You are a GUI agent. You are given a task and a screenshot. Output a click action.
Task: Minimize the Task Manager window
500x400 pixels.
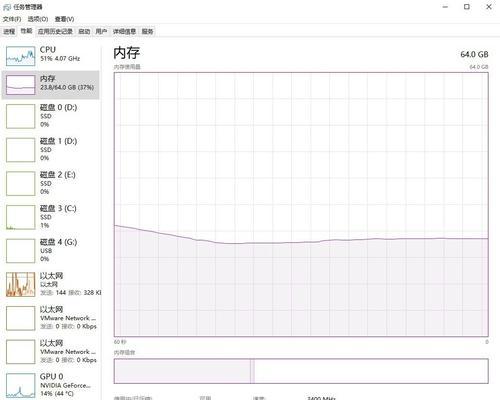(x=445, y=7)
